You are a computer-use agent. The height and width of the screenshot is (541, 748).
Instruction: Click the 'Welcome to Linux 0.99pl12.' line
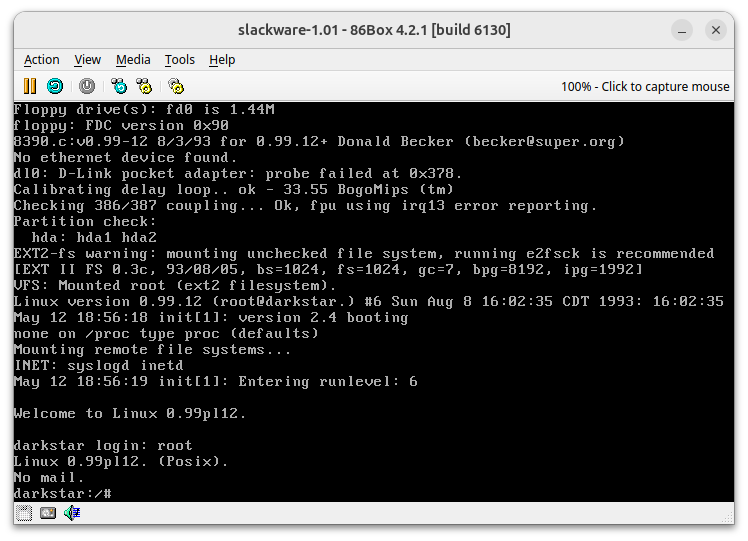click(x=130, y=413)
